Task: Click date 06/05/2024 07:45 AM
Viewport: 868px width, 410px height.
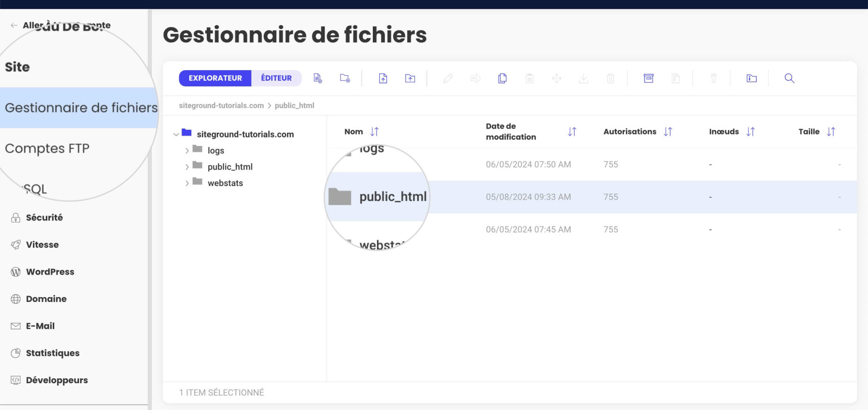Action: [528, 230]
